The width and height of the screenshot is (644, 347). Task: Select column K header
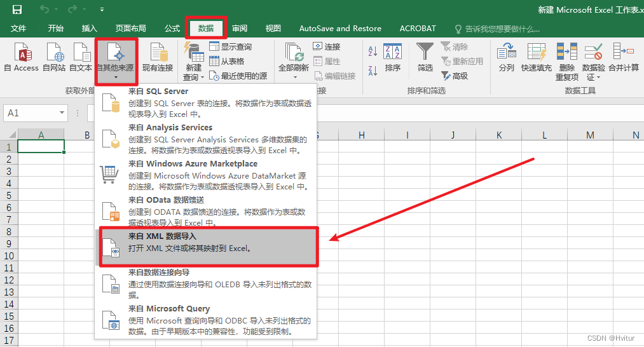click(x=499, y=135)
